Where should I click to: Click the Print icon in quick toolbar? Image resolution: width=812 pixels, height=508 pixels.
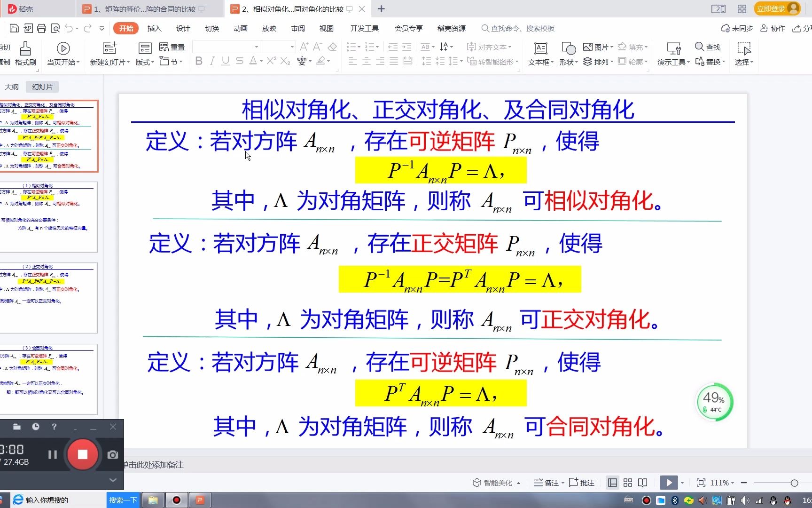[42, 28]
